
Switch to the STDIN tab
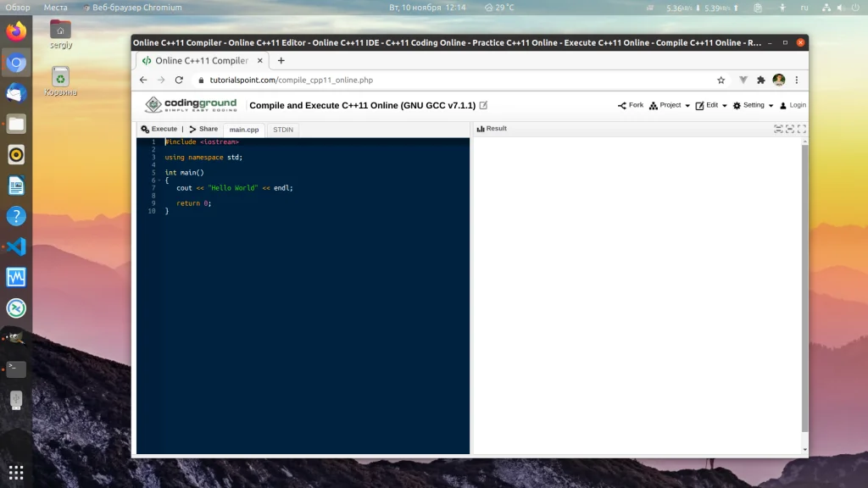tap(283, 130)
